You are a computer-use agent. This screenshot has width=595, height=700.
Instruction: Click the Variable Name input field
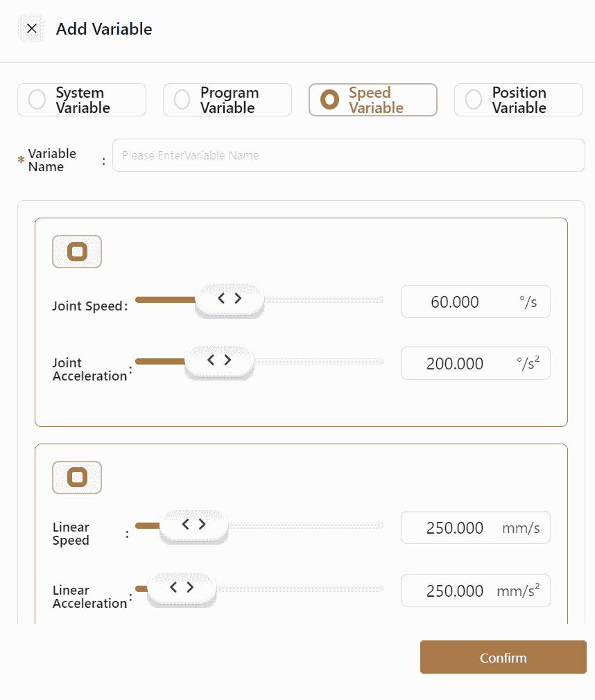click(x=348, y=155)
